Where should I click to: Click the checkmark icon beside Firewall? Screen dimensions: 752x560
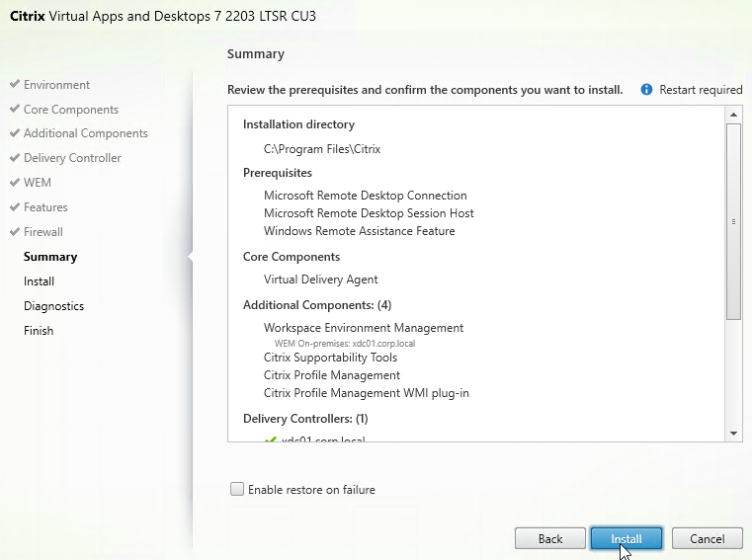(x=15, y=231)
